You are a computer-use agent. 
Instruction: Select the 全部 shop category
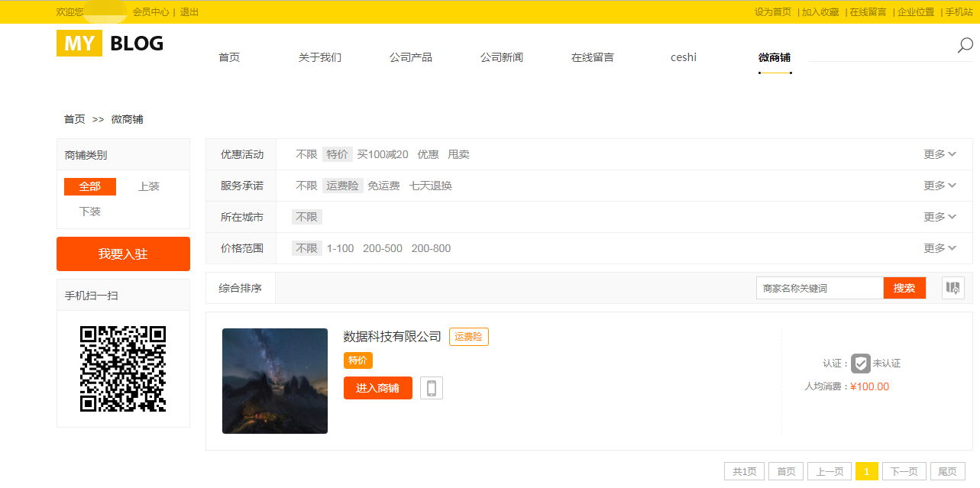tap(90, 186)
